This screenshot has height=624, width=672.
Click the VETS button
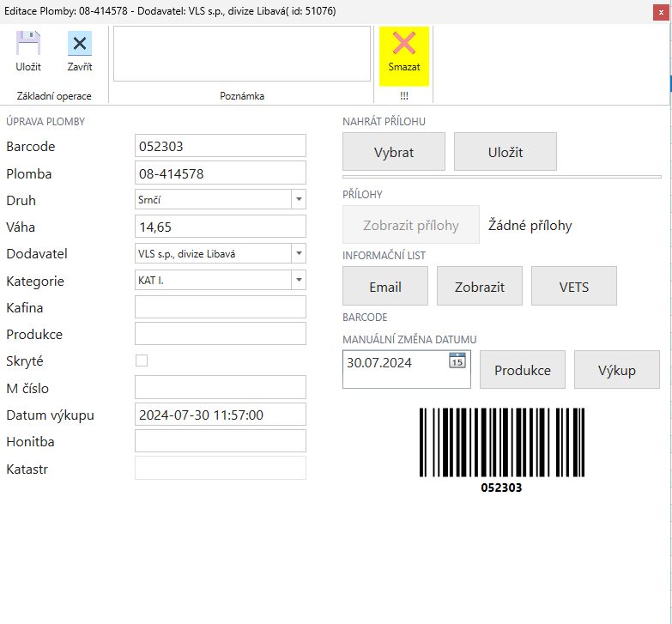[574, 287]
